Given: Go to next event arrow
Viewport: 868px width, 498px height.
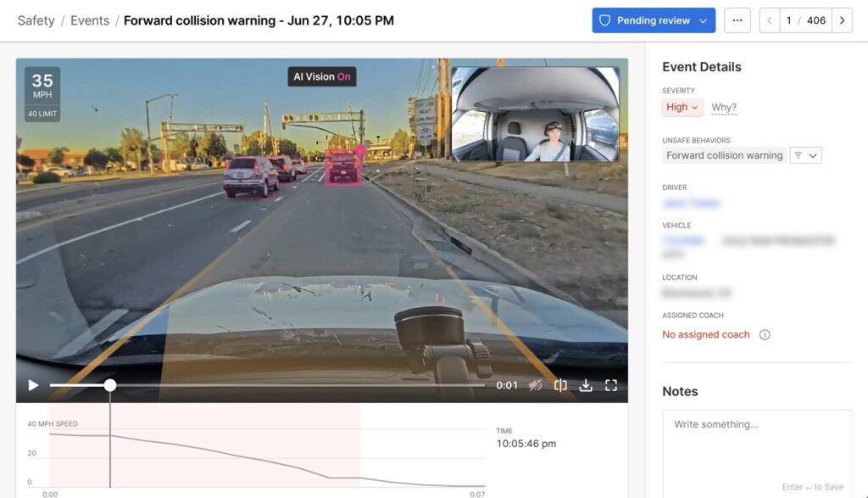Looking at the screenshot, I should (841, 20).
